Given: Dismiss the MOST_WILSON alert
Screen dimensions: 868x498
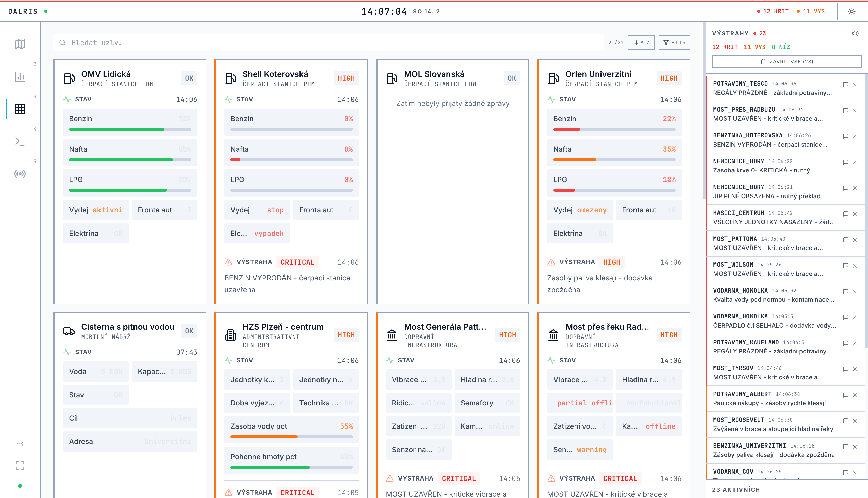Looking at the screenshot, I should pyautogui.click(x=855, y=265).
